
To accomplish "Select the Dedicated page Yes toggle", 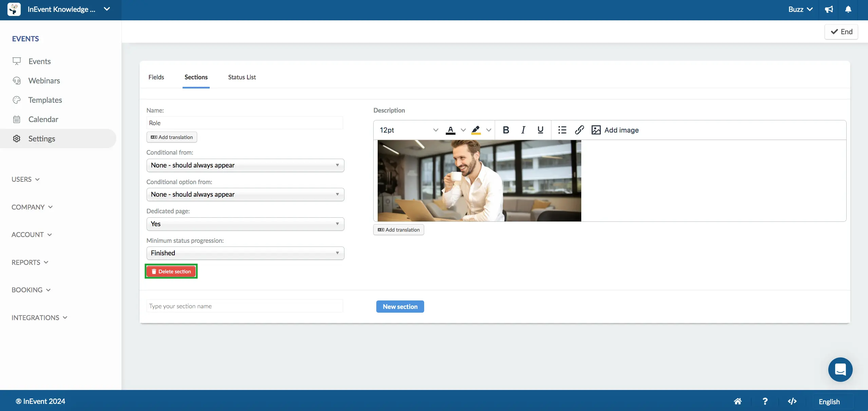I will pyautogui.click(x=245, y=223).
